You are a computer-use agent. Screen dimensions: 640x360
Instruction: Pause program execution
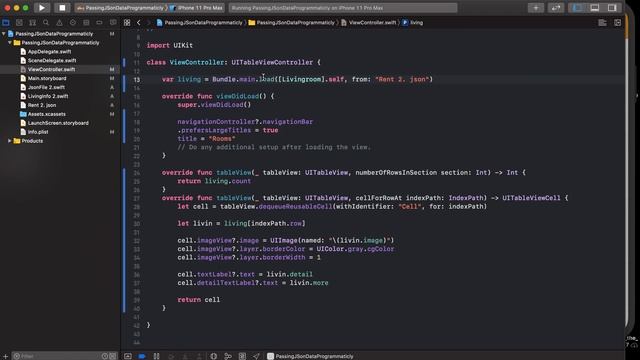[x=156, y=356]
